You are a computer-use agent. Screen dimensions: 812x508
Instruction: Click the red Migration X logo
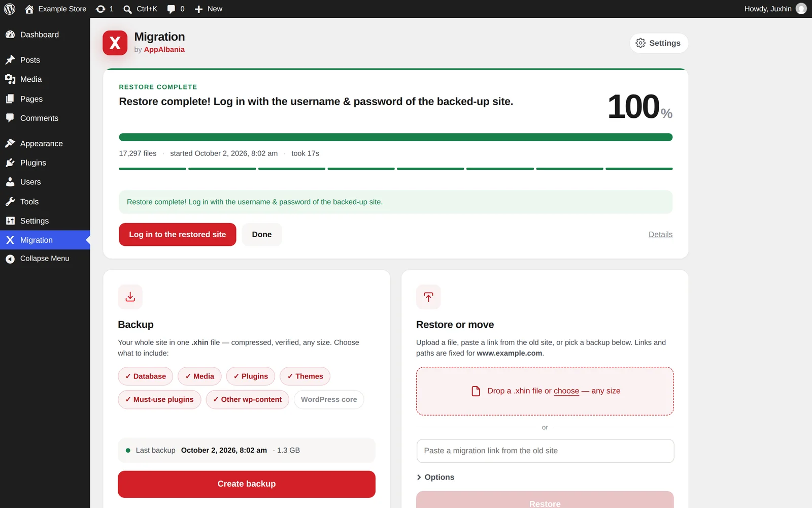tap(115, 43)
